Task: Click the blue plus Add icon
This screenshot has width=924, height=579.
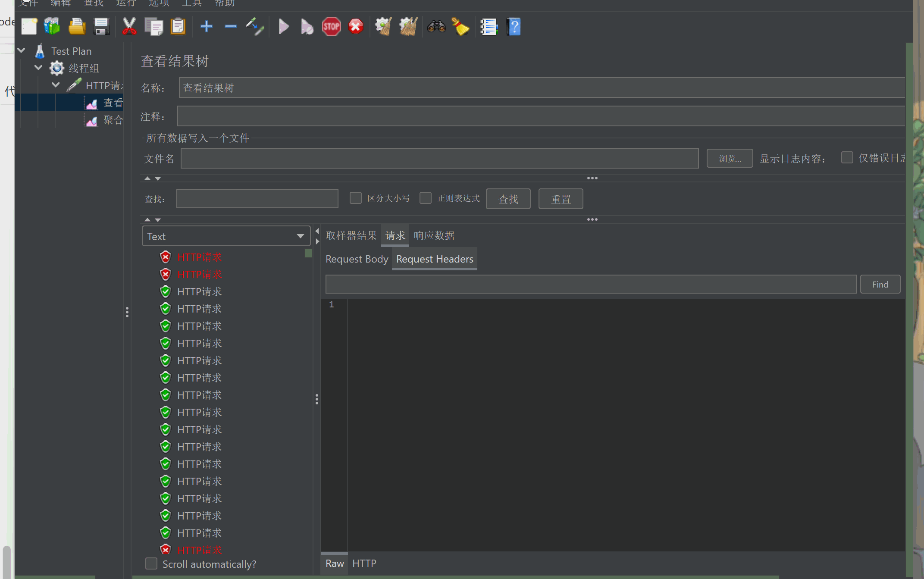Action: [206, 27]
